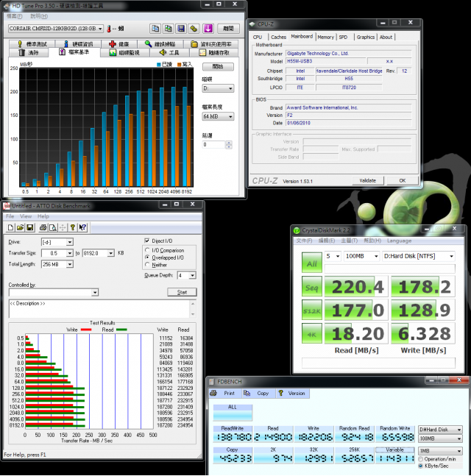Image resolution: width=471 pixels, height=476 pixels.
Task: Open HD Tune tab with red cross icon
Action: [119, 44]
